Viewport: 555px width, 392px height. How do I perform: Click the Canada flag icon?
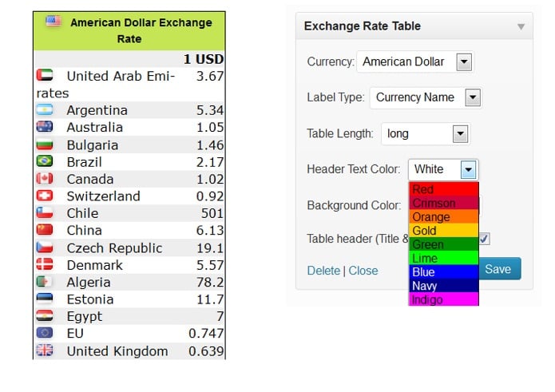pyautogui.click(x=45, y=178)
